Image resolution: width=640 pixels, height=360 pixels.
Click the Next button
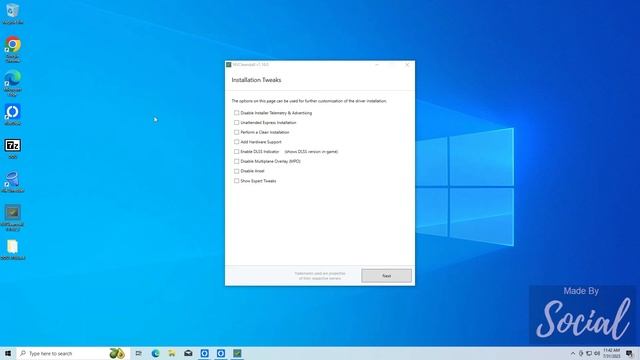386,276
